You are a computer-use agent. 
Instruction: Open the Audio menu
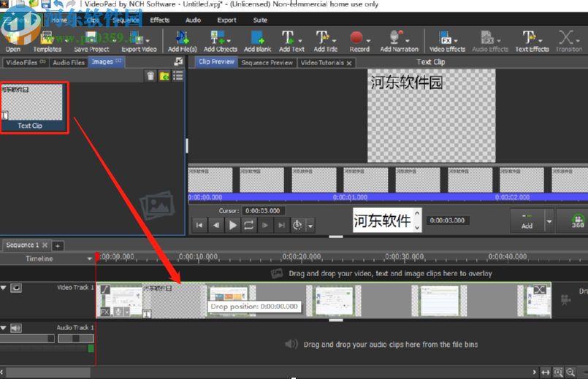tap(193, 20)
